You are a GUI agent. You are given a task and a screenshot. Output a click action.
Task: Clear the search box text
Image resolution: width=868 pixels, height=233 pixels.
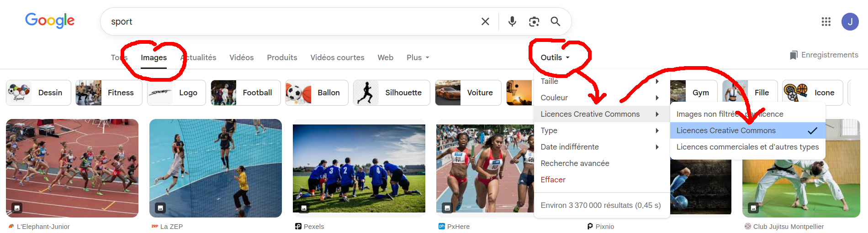pos(485,21)
